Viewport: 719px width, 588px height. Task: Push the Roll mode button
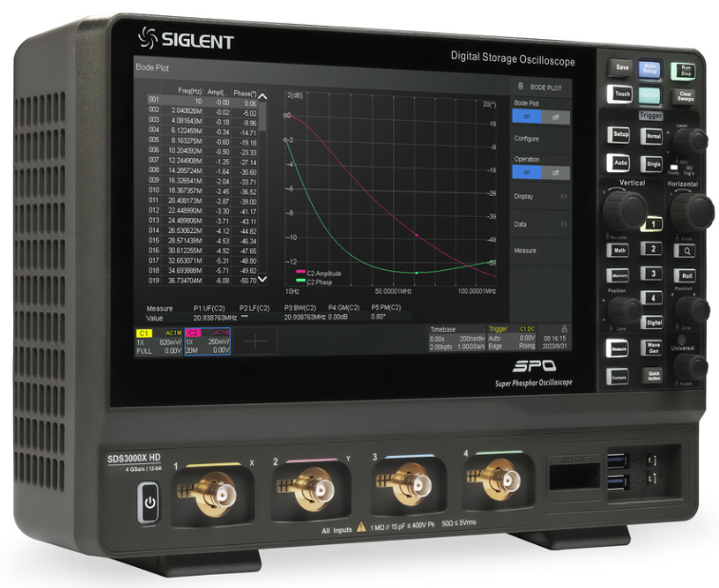[x=686, y=276]
